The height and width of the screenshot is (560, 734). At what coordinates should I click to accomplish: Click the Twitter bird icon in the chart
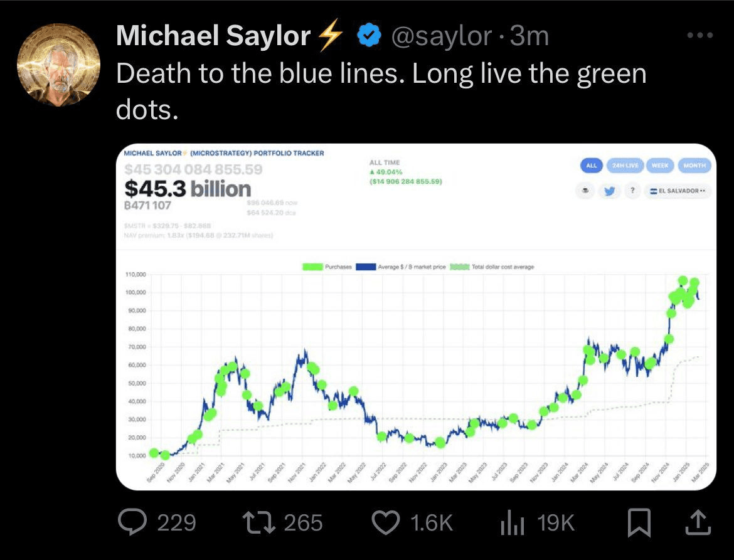(609, 191)
